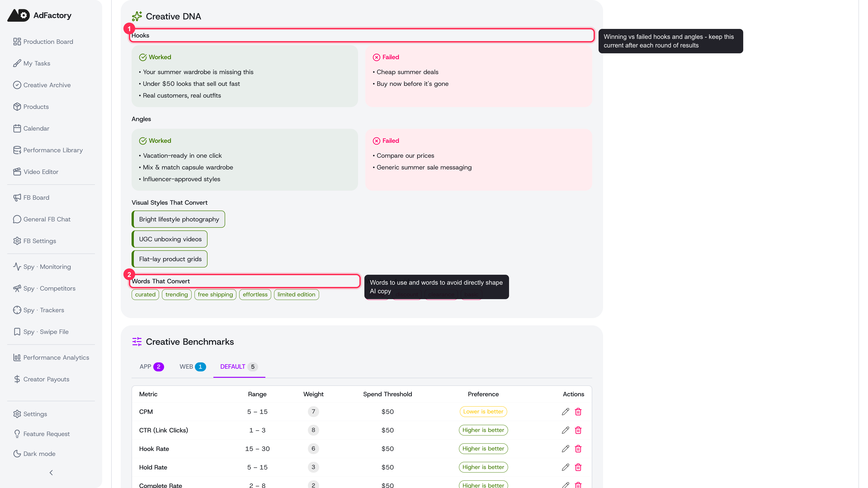This screenshot has height=488, width=868.
Task: Click the Creative Benchmarks heading
Action: pyautogui.click(x=190, y=342)
